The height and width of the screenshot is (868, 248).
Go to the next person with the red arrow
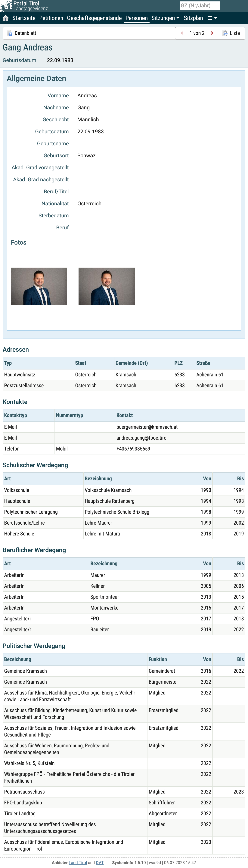212,33
